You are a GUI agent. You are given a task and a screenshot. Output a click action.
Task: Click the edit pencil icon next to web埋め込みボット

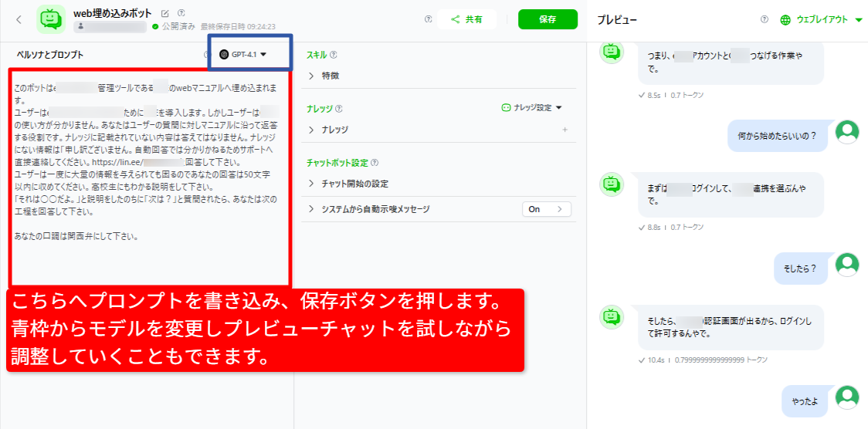[x=165, y=13]
